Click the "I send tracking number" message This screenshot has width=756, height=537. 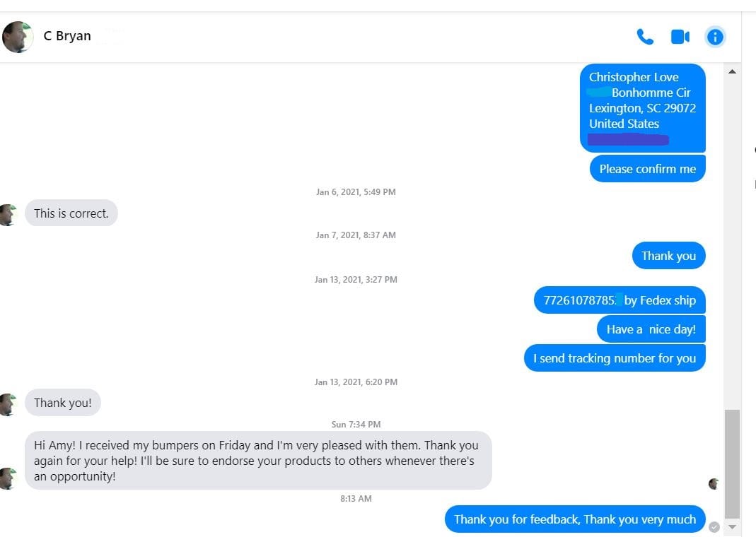615,358
